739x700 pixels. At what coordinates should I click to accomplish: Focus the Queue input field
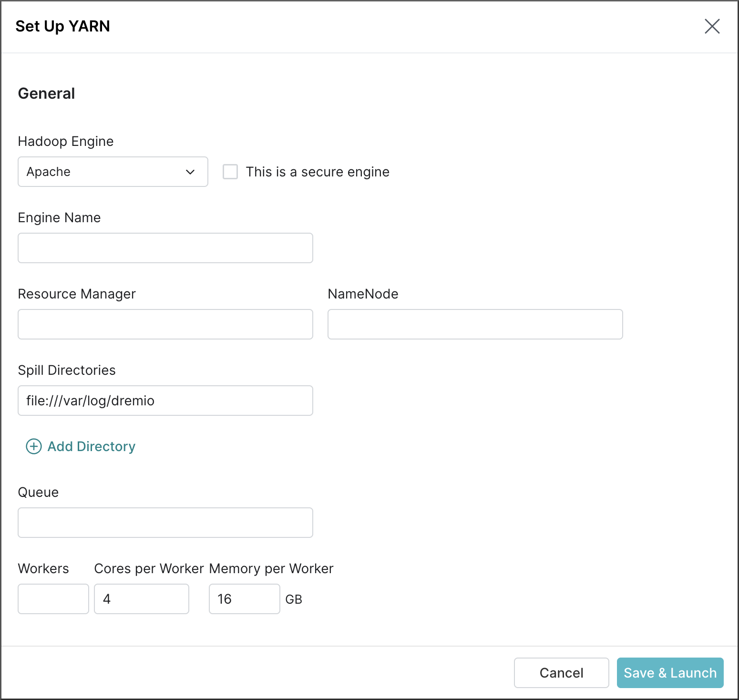pyautogui.click(x=165, y=523)
